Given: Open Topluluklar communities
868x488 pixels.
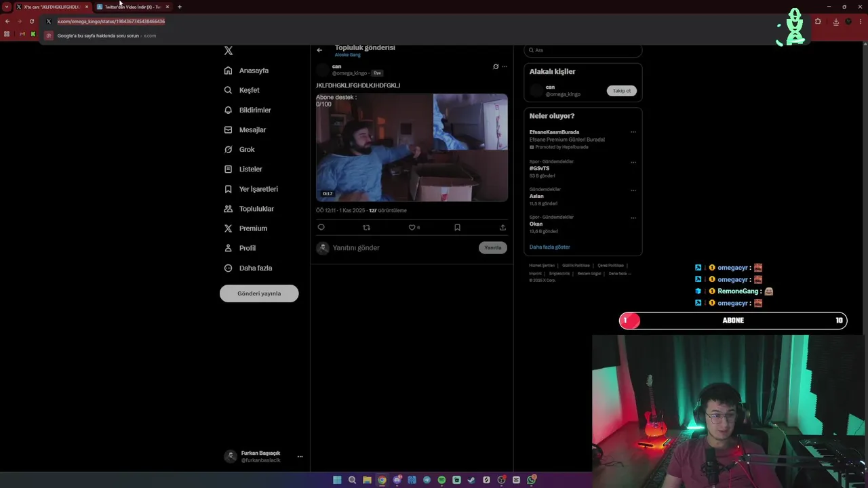Looking at the screenshot, I should 249,209.
